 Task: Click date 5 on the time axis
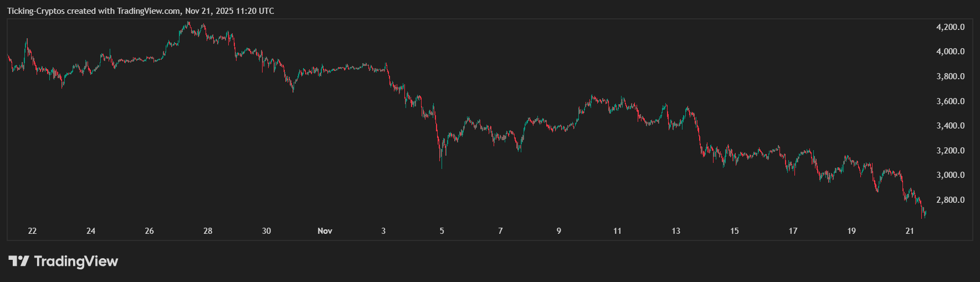pos(442,231)
